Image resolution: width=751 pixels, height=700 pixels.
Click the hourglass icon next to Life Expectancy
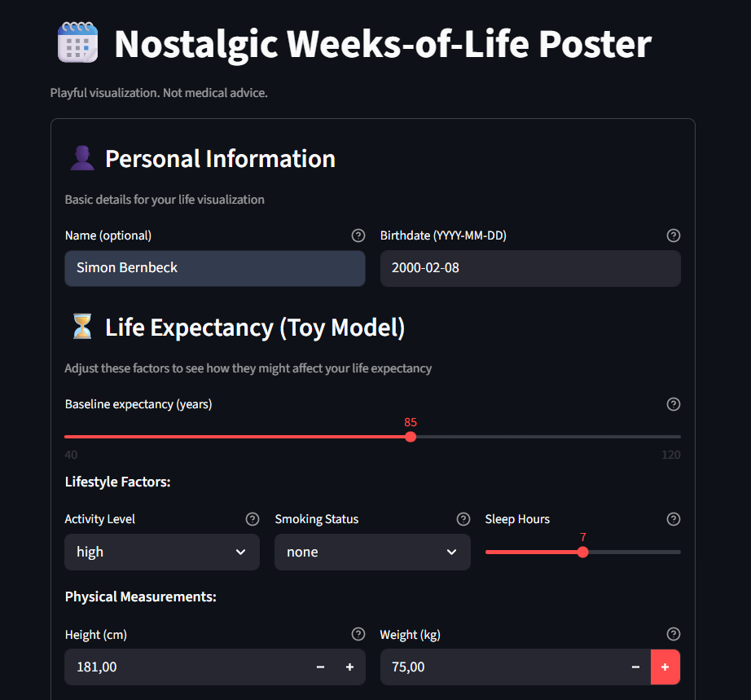81,326
